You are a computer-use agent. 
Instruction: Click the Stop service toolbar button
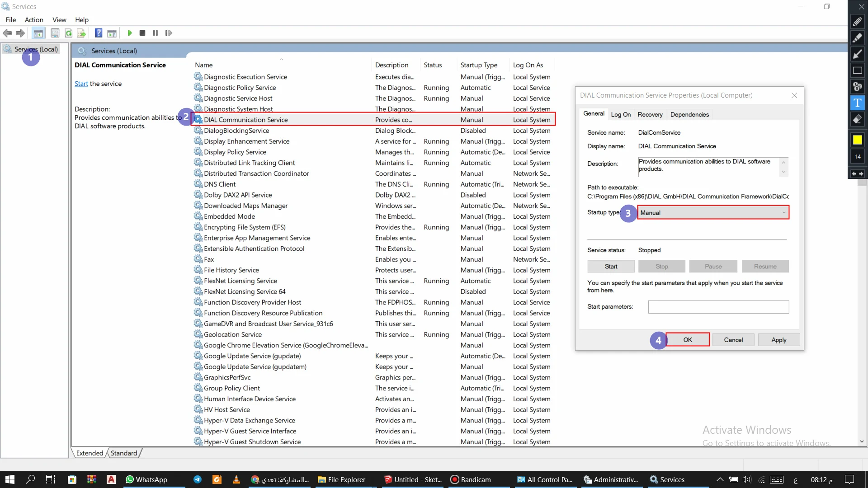[142, 33]
